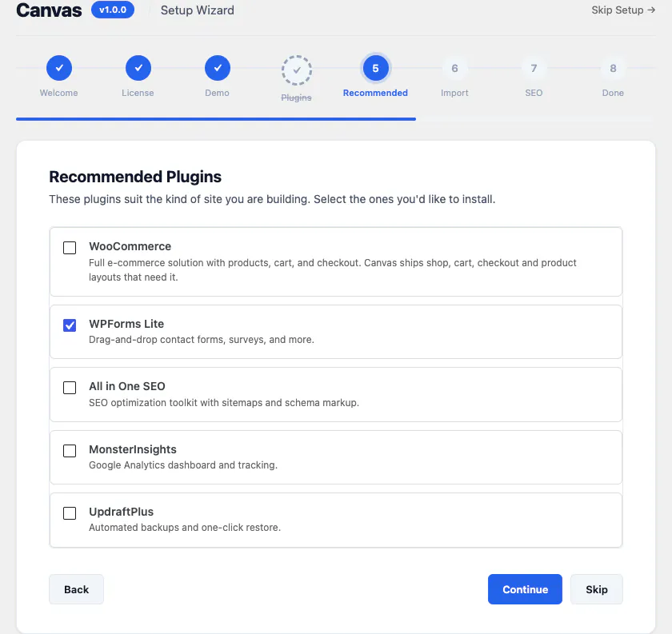Click the Recommended Plugins heading

pyautogui.click(x=135, y=177)
